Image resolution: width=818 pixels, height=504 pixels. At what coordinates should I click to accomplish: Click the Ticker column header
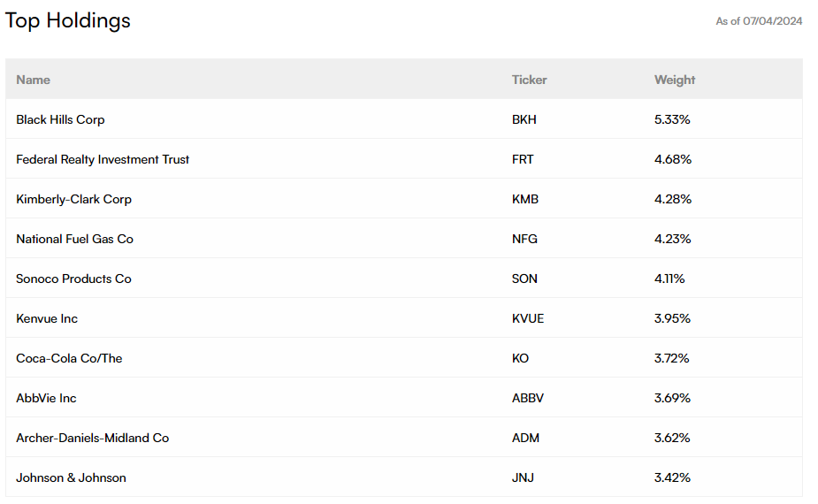tap(529, 80)
